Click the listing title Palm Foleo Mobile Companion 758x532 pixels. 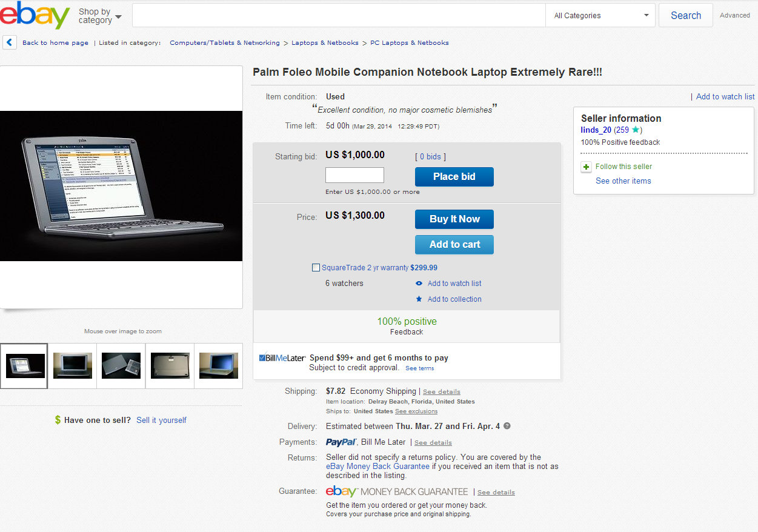pos(427,73)
